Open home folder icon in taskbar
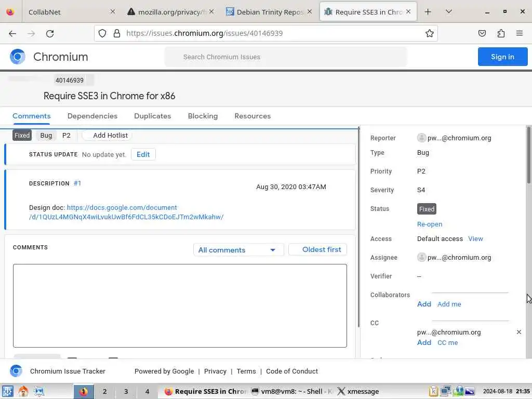 23,391
